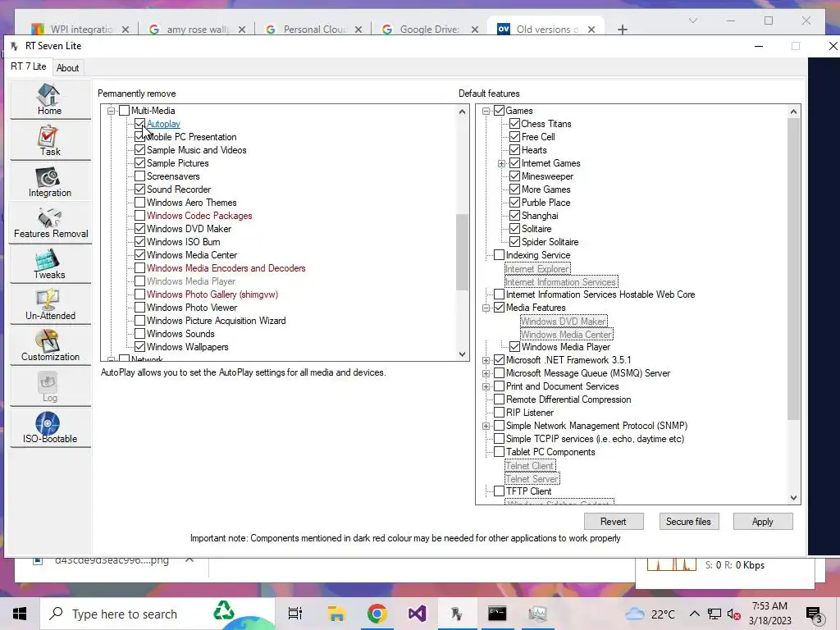Open Task View from taskbar
Screen dimensions: 840x630
[x=295, y=614]
